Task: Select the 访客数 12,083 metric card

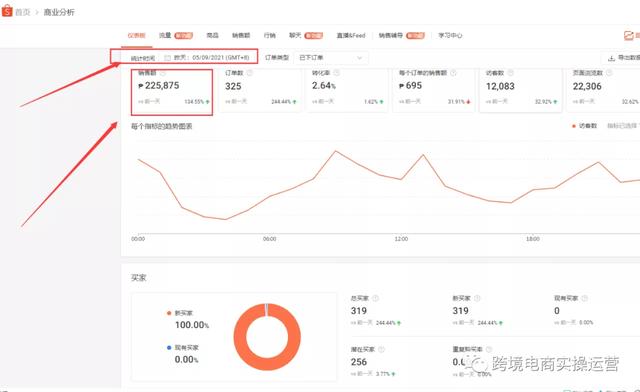Action: pyautogui.click(x=520, y=91)
